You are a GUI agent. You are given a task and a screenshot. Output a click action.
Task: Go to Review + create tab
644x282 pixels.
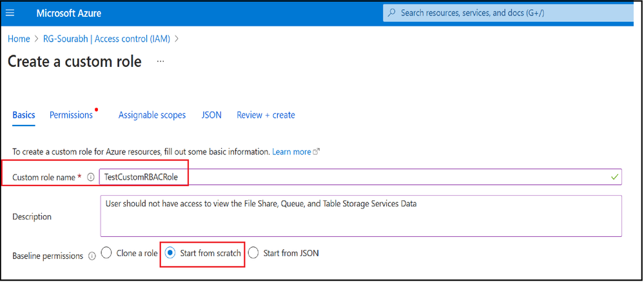click(x=266, y=115)
